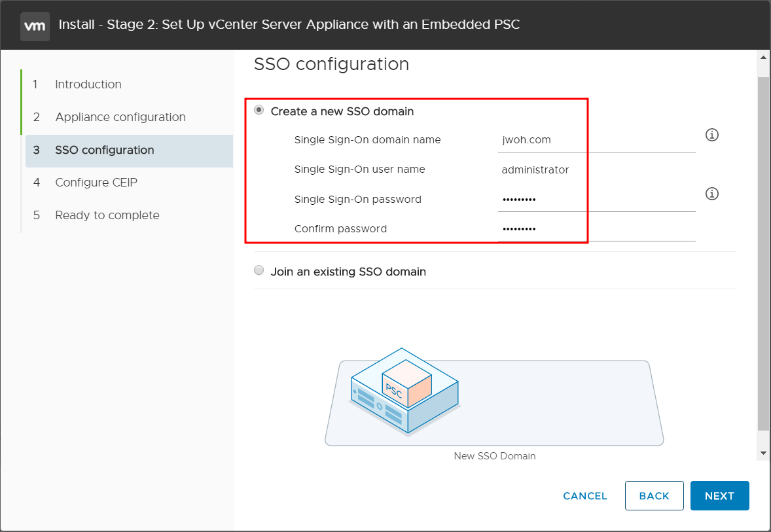Image resolution: width=771 pixels, height=532 pixels.
Task: Focus the Confirm password field
Action: coord(596,229)
